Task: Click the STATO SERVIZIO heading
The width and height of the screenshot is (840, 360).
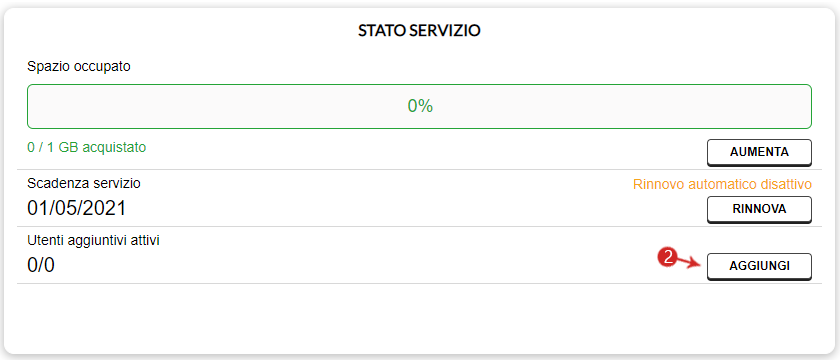Action: pyautogui.click(x=419, y=31)
